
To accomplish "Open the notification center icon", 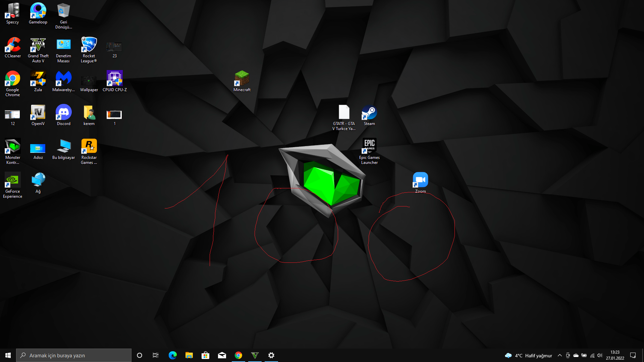I will pyautogui.click(x=633, y=355).
